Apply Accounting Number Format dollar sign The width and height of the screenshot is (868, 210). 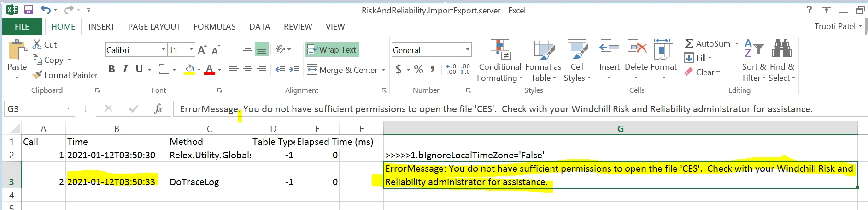click(x=399, y=70)
